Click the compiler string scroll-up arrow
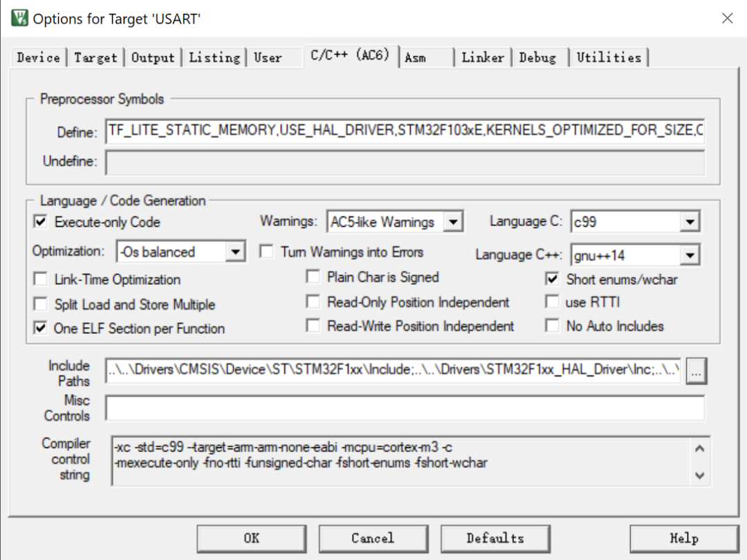The height and width of the screenshot is (560, 747). pos(699,448)
